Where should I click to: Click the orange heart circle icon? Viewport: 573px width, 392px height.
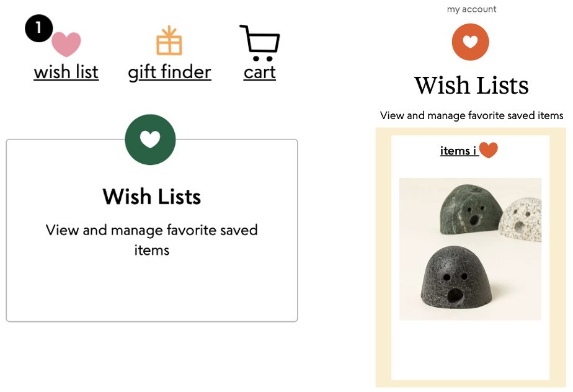[x=470, y=42]
